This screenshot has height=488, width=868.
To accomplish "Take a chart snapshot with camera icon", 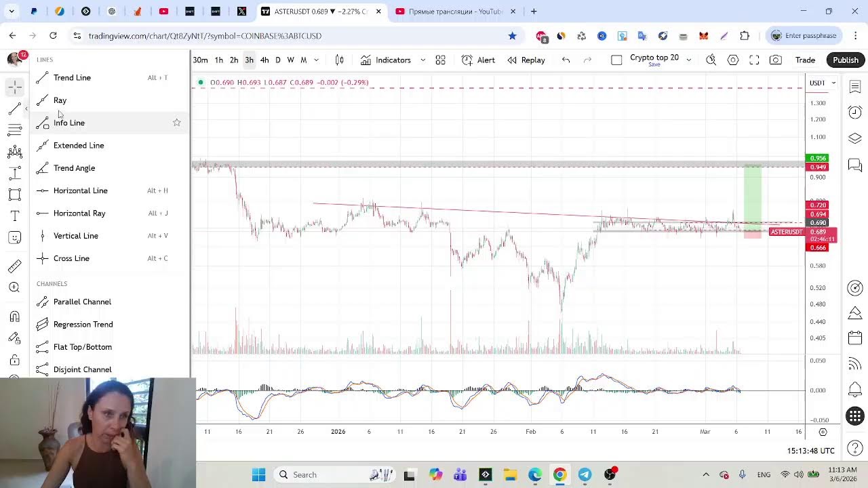I will (x=776, y=60).
